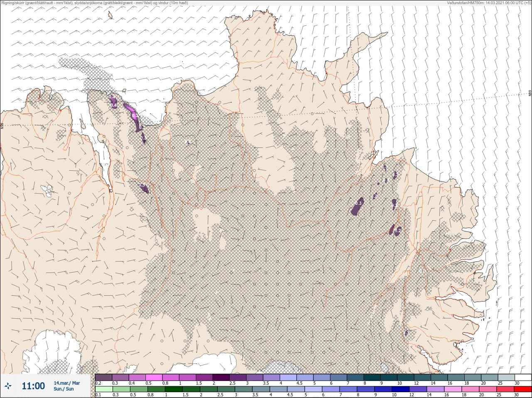Click the purple patch labeled 0.3 near western fjord

coord(144,188)
